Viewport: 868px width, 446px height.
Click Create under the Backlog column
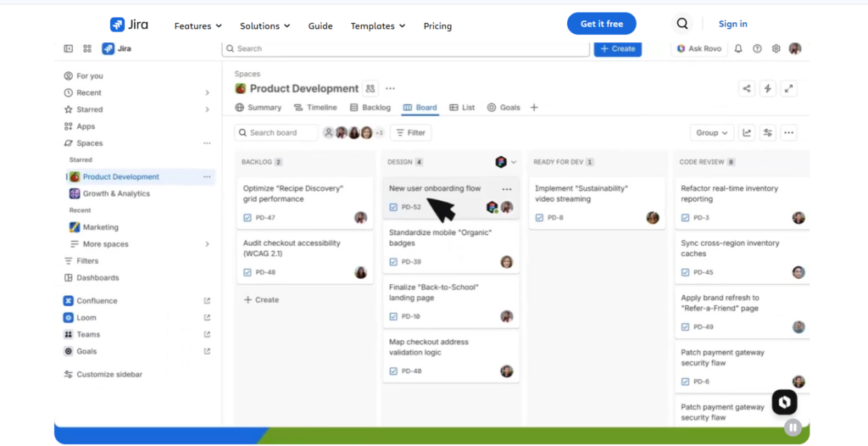(x=261, y=299)
